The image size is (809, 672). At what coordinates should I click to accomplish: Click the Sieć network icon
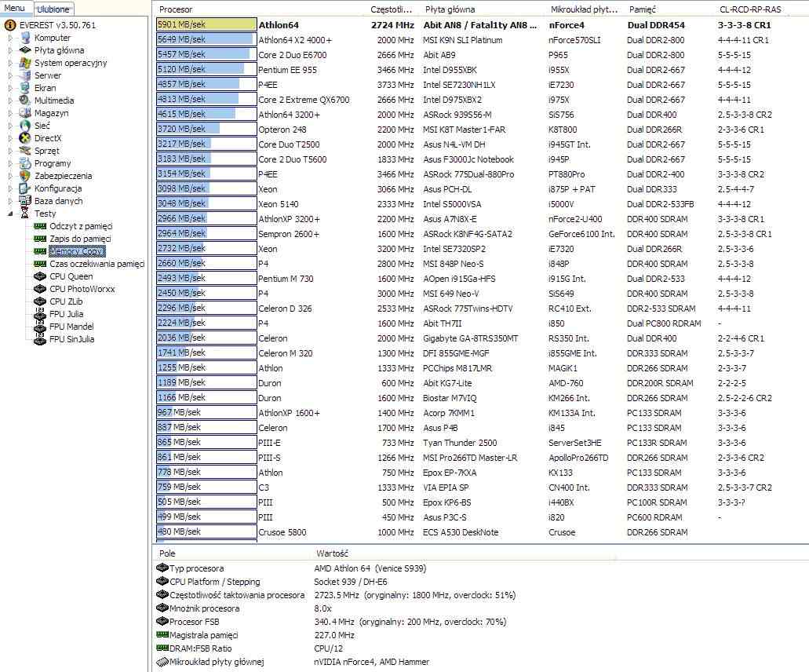coord(25,126)
